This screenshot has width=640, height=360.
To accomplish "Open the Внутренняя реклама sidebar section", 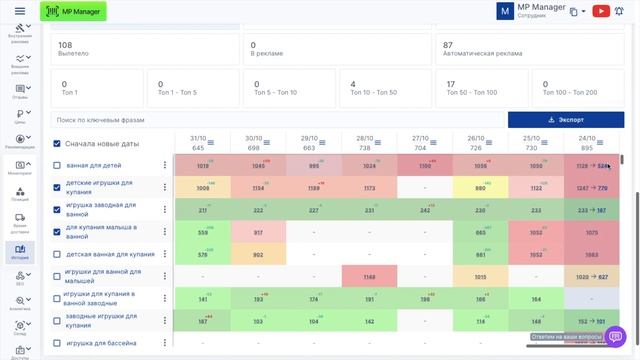I will [20, 33].
